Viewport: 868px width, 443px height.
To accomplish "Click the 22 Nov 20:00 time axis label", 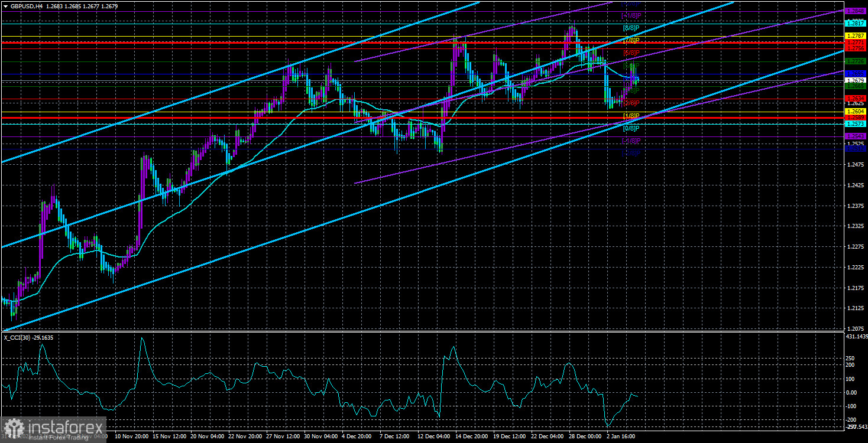I will pyautogui.click(x=245, y=437).
